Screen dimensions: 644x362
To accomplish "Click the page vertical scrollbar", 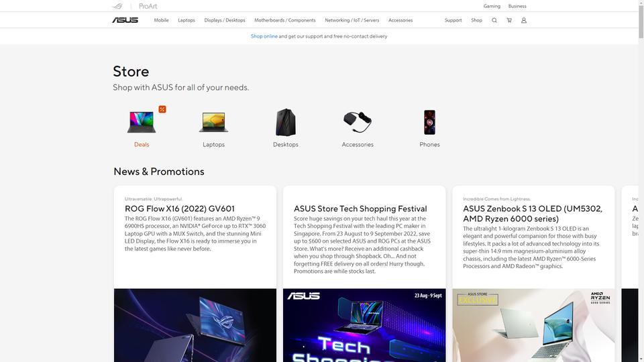I will (641, 181).
